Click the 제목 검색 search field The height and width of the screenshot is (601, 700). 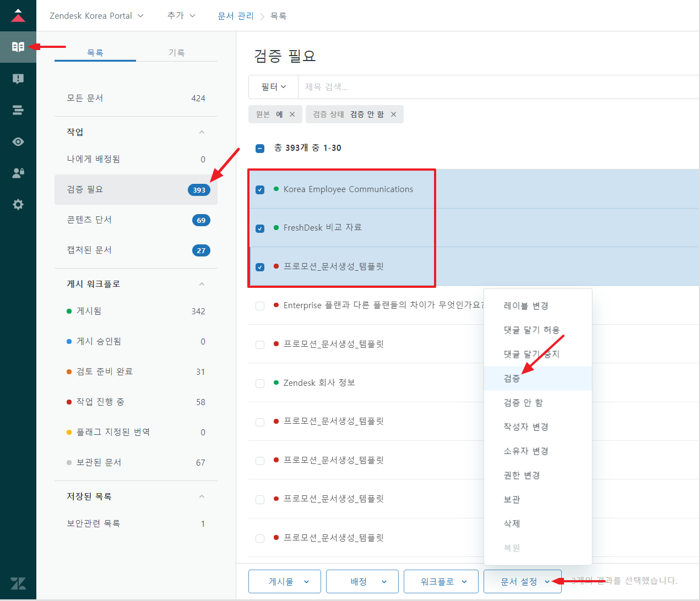pyautogui.click(x=498, y=87)
